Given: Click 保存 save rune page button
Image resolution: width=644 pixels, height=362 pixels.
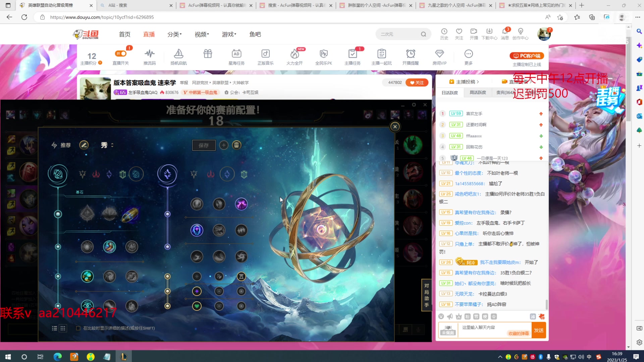Looking at the screenshot, I should 204,145.
